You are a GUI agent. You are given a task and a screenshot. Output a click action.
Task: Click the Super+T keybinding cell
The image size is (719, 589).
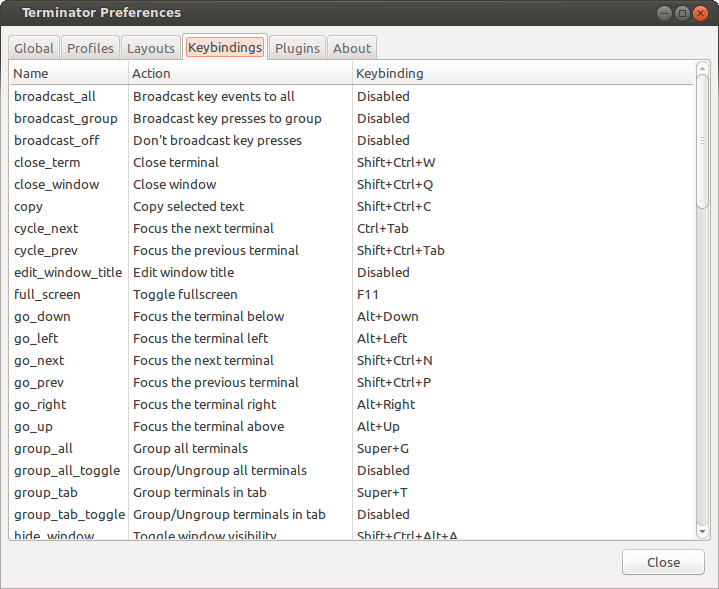(382, 493)
